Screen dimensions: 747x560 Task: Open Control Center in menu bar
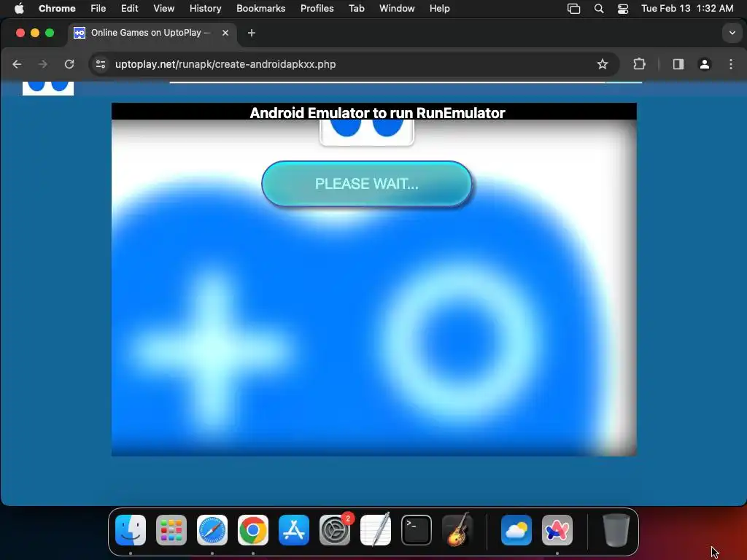[x=623, y=9]
